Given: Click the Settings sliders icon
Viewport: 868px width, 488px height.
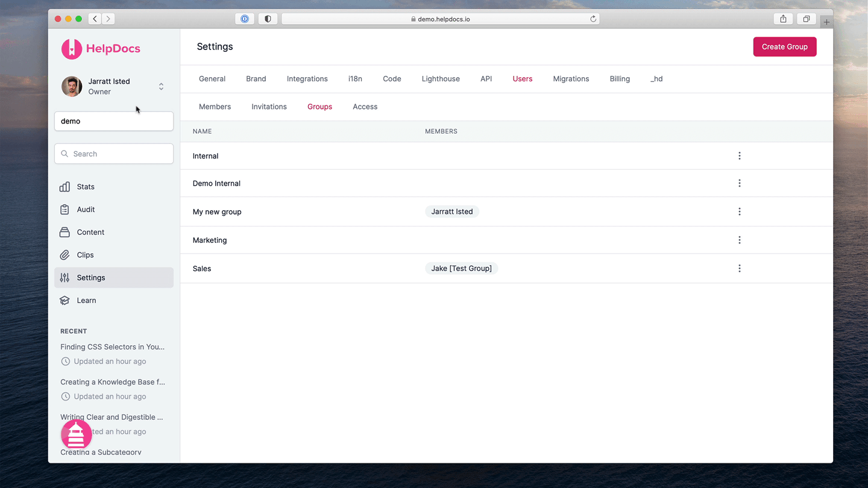Looking at the screenshot, I should (x=64, y=278).
